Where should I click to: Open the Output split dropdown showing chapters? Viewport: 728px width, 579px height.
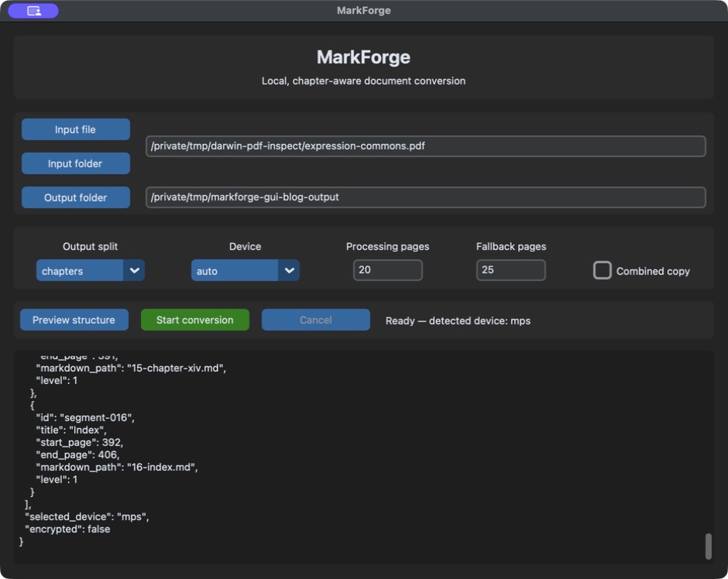pyautogui.click(x=91, y=270)
